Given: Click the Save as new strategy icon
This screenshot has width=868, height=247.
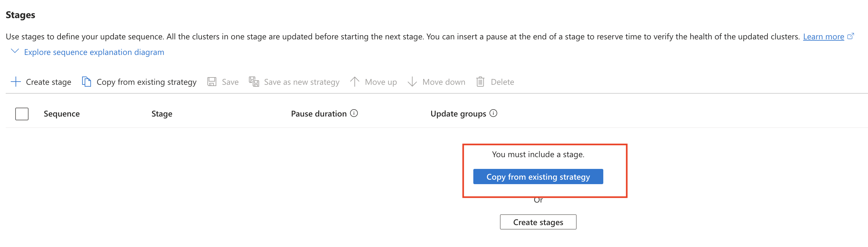Looking at the screenshot, I should [254, 82].
